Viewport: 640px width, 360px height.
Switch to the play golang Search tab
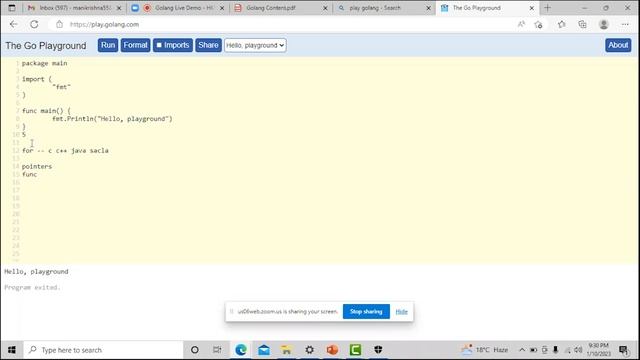[x=384, y=8]
